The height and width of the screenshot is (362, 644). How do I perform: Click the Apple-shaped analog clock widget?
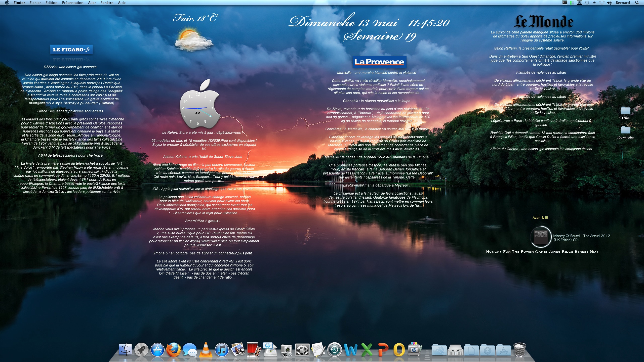(x=200, y=104)
